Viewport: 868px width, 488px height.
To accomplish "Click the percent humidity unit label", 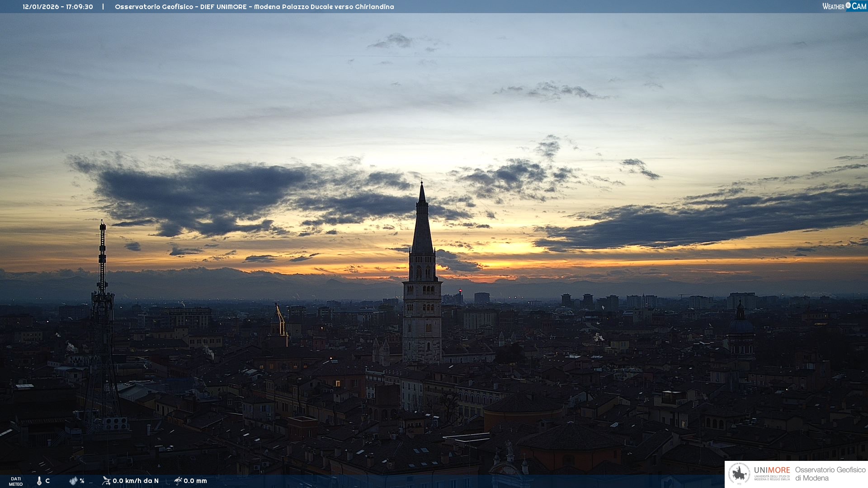I will click(x=82, y=481).
